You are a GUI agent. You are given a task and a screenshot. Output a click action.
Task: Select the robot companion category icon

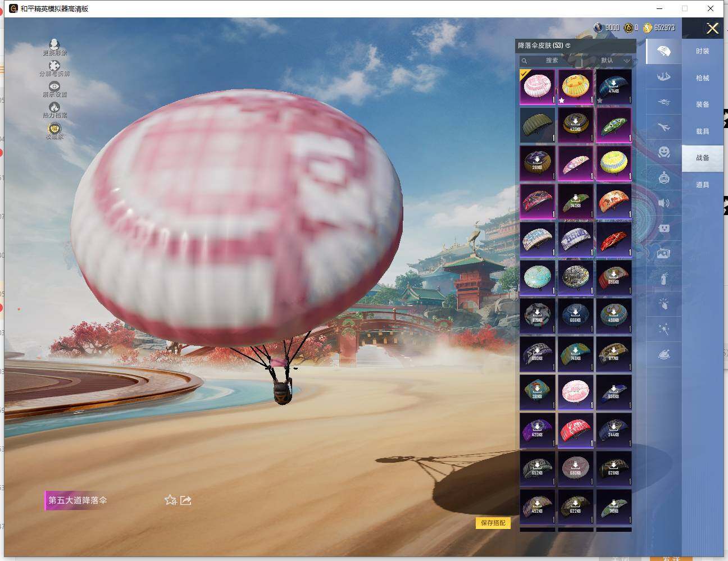coord(663,177)
